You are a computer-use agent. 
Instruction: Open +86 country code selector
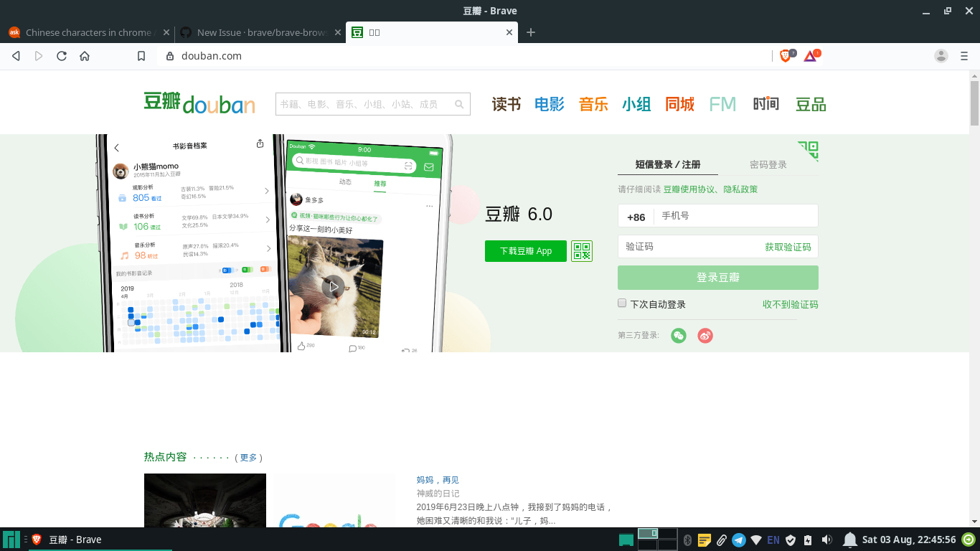636,217
